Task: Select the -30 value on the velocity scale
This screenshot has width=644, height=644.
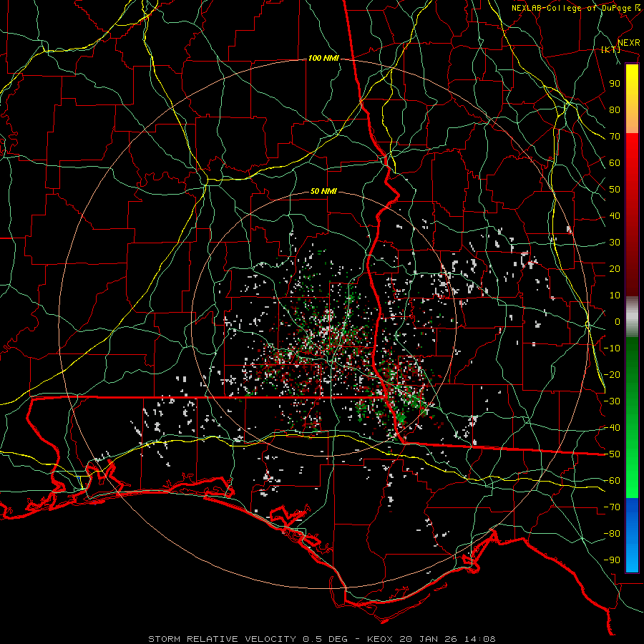Action: coord(612,401)
